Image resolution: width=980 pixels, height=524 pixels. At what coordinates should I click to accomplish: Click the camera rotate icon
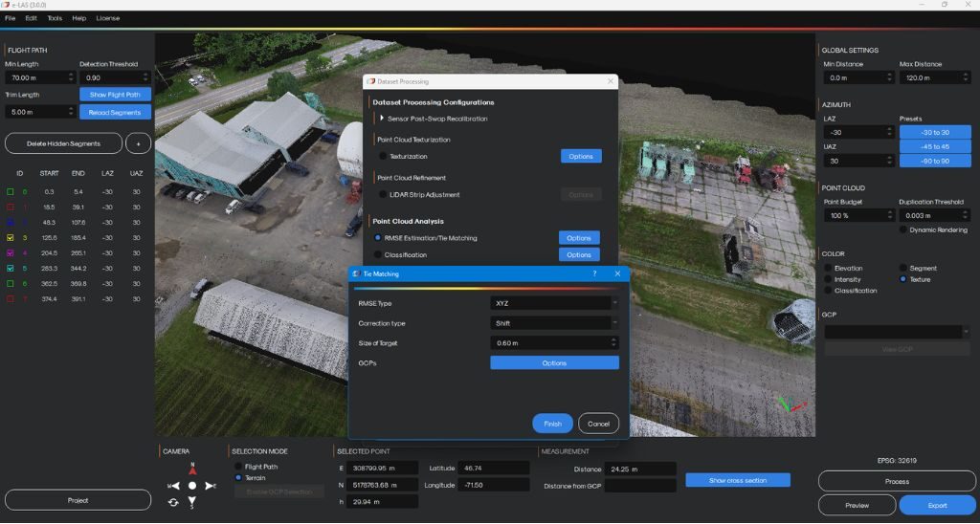coord(174,502)
